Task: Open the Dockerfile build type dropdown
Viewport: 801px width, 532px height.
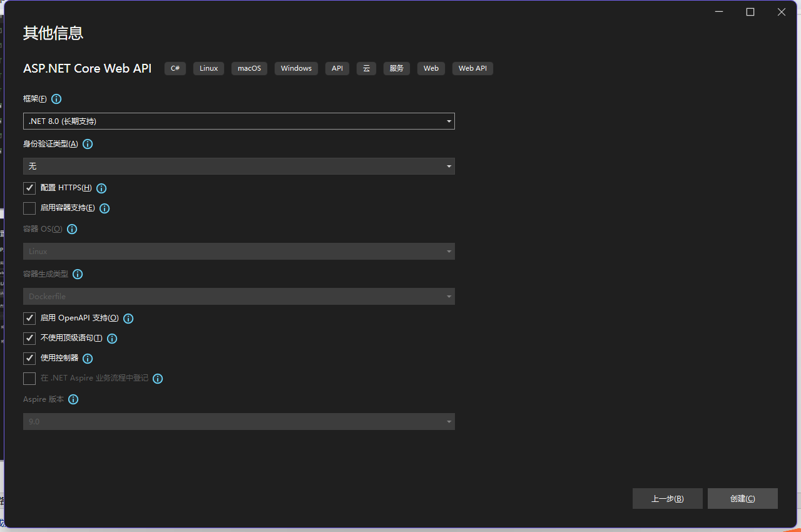Action: [x=239, y=296]
